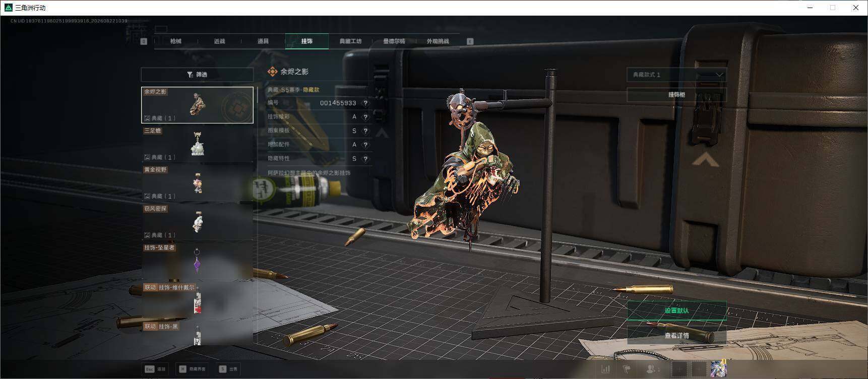
Task: Click the help icon for 隐藏特性
Action: coord(365,159)
